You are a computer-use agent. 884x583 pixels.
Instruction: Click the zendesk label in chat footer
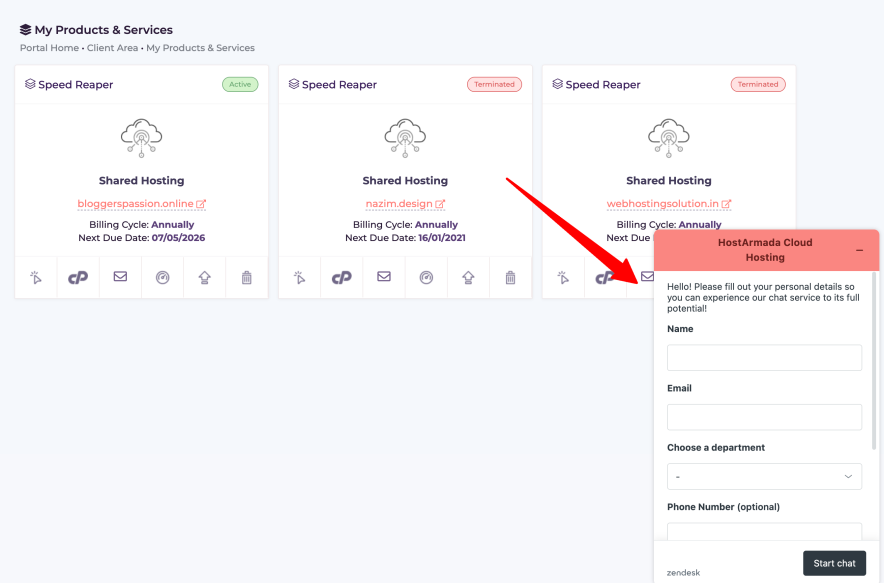tap(683, 572)
